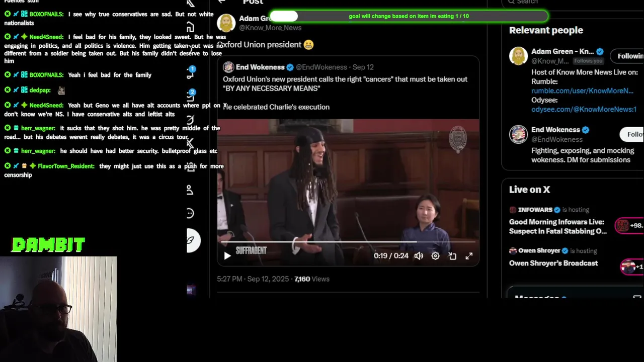Open the rumble.com/user/KnowMoreN... link

(x=582, y=90)
